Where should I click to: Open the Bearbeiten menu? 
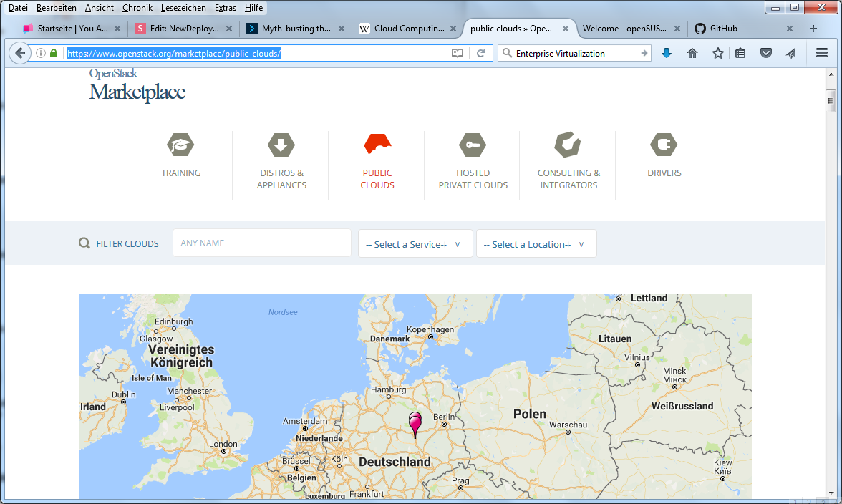click(x=57, y=7)
